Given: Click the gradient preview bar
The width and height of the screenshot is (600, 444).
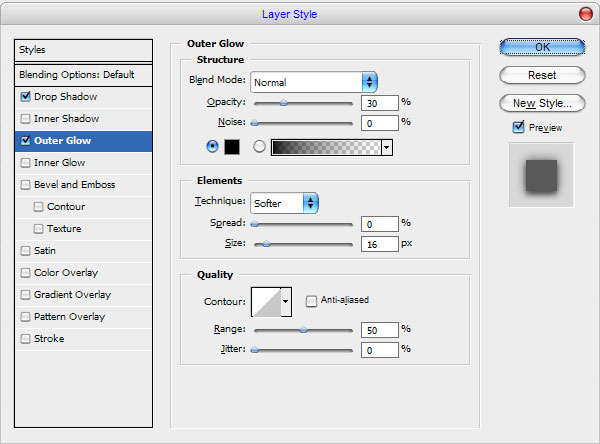Looking at the screenshot, I should (x=326, y=147).
